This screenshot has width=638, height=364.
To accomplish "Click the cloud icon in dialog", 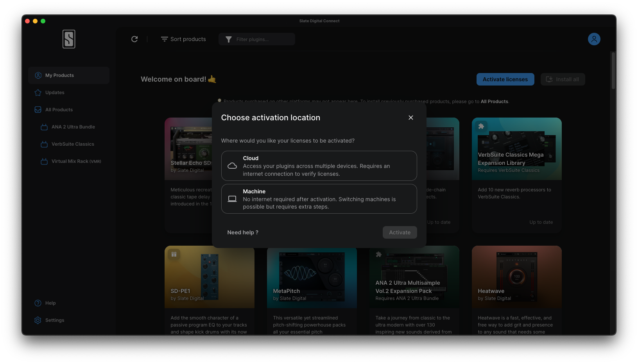I will point(232,166).
